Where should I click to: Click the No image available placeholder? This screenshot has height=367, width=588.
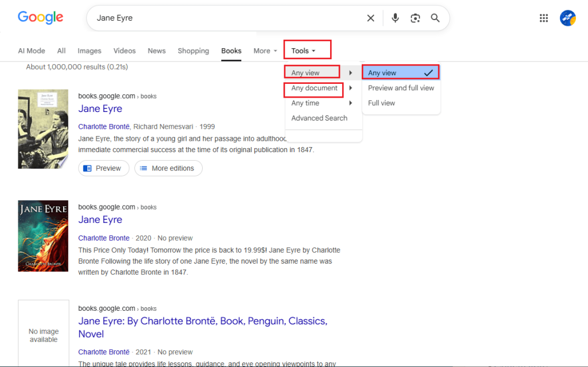coord(44,333)
